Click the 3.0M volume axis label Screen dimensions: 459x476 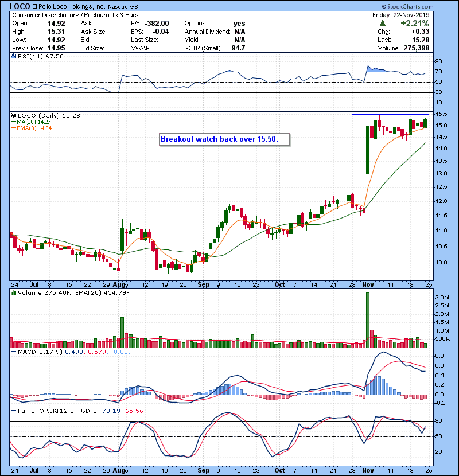click(x=442, y=298)
